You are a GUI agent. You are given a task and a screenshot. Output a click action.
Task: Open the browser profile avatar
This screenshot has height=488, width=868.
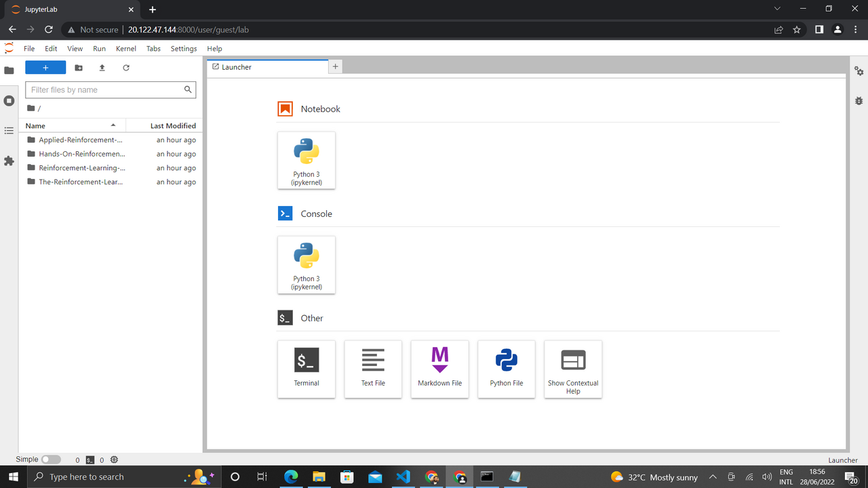[837, 30]
